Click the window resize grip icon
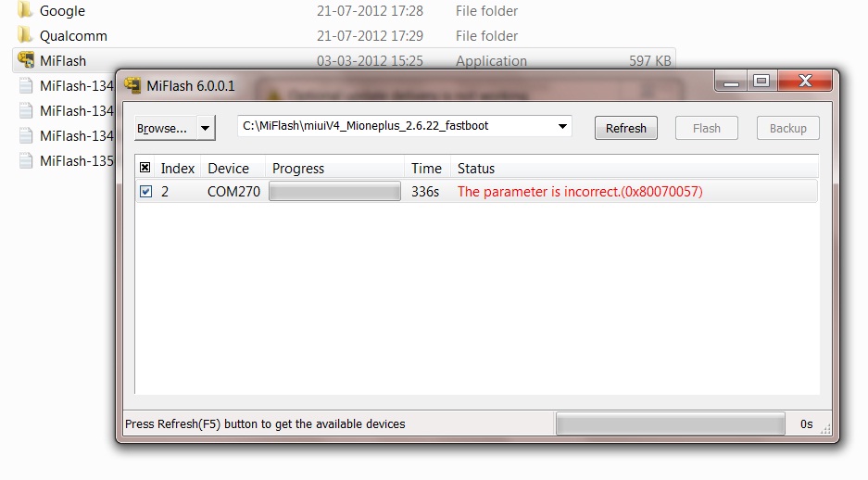This screenshot has width=868, height=480. coord(825,429)
